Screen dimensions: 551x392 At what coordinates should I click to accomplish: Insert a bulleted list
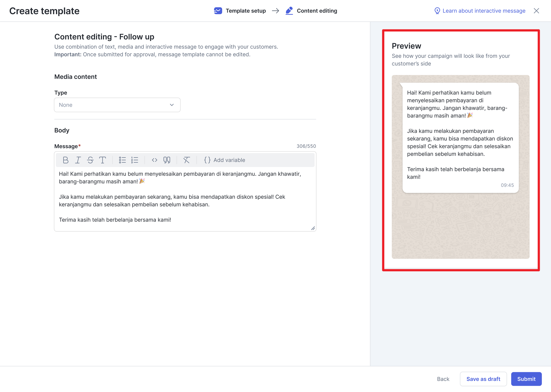tap(122, 160)
